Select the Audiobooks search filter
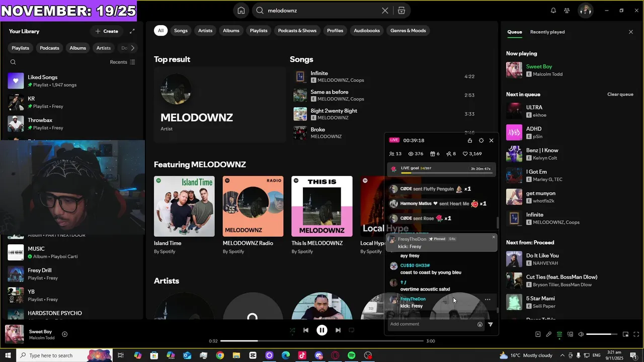The width and height of the screenshot is (644, 362). click(367, 31)
